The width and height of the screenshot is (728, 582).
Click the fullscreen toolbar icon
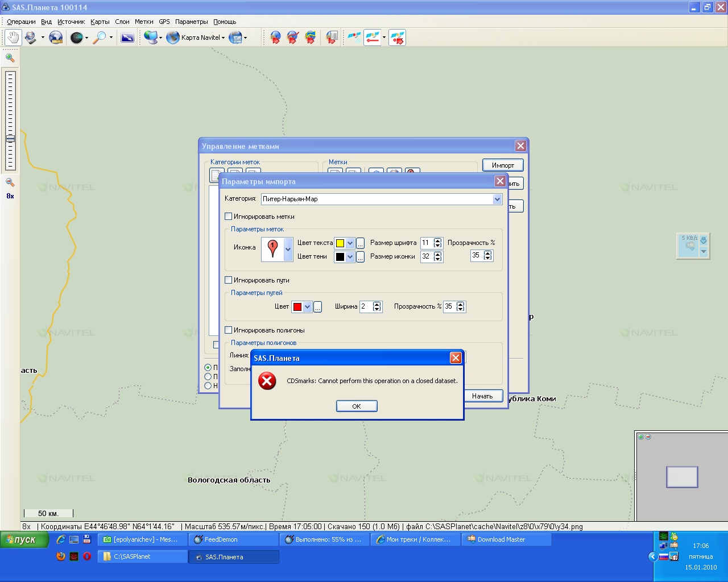(127, 38)
